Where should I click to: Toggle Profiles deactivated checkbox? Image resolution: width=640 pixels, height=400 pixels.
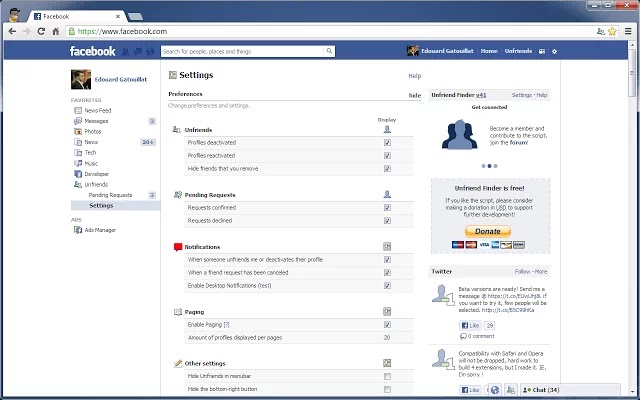coord(387,142)
